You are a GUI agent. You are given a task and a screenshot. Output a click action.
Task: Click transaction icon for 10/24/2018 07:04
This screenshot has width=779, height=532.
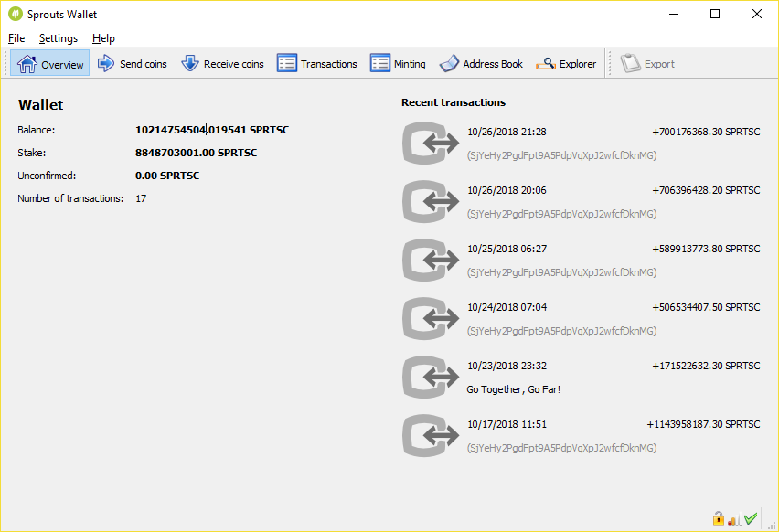pyautogui.click(x=431, y=318)
